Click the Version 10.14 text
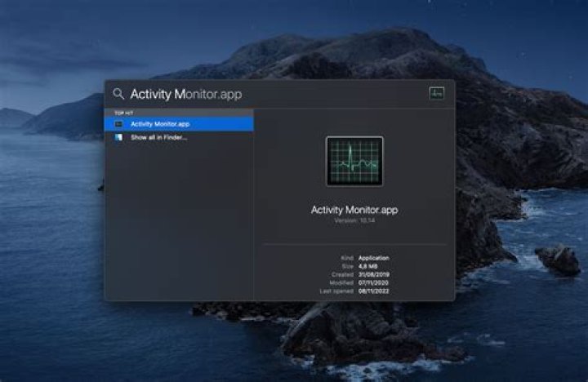The height and width of the screenshot is (382, 588). [x=354, y=220]
